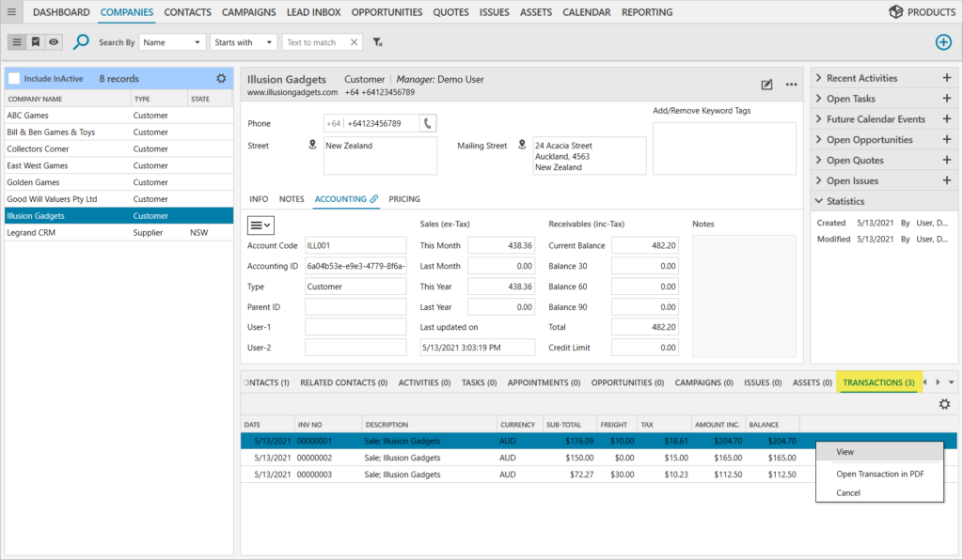Open the Search By Name dropdown

coord(172,42)
